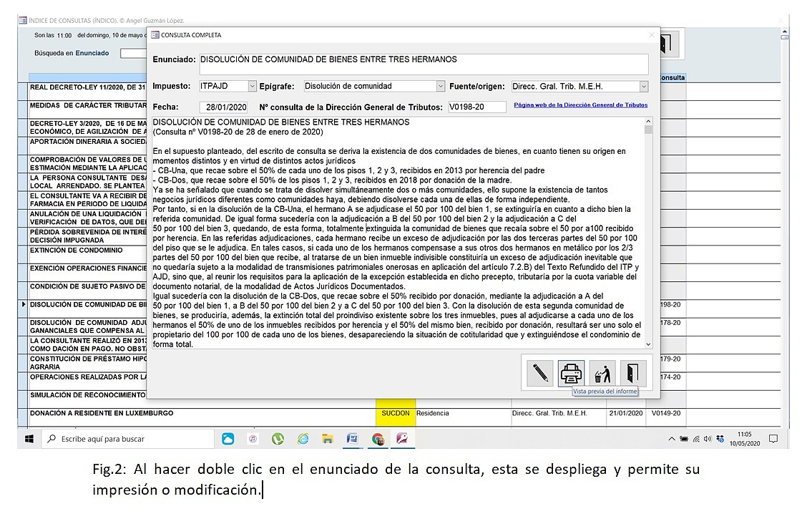
Task: Click the date cell 21/01/2020
Action: (x=625, y=417)
